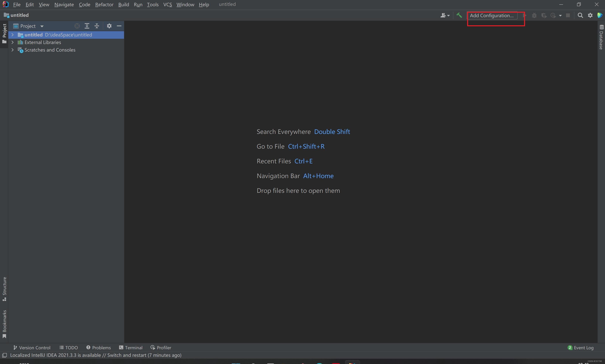Click the Add Configuration button
Image resolution: width=605 pixels, height=364 pixels.
point(492,15)
